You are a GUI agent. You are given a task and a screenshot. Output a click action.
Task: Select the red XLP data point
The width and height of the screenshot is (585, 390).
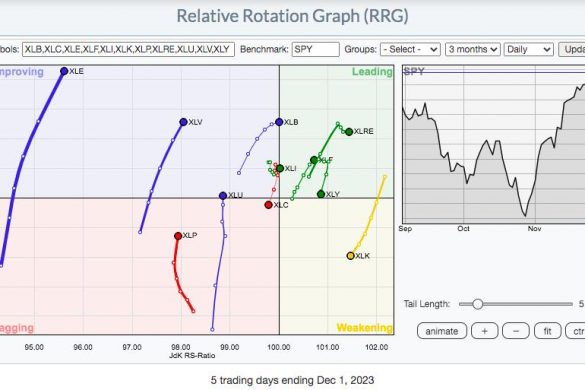click(x=178, y=236)
